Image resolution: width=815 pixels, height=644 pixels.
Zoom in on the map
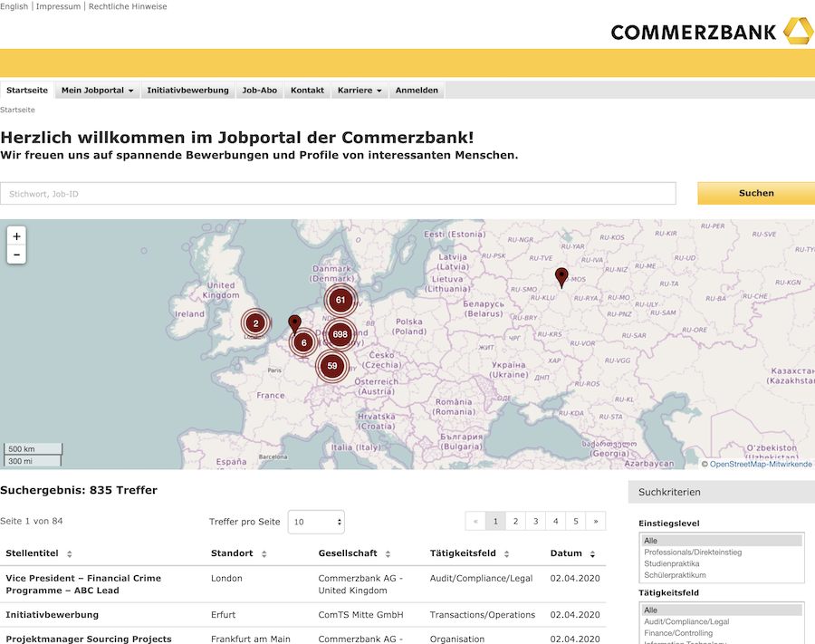[x=16, y=236]
